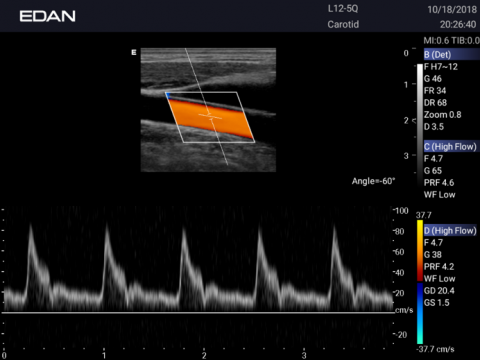Viewport: 480px width, 360px height.
Task: Select the Angle=-60° readout
Action: tap(373, 181)
